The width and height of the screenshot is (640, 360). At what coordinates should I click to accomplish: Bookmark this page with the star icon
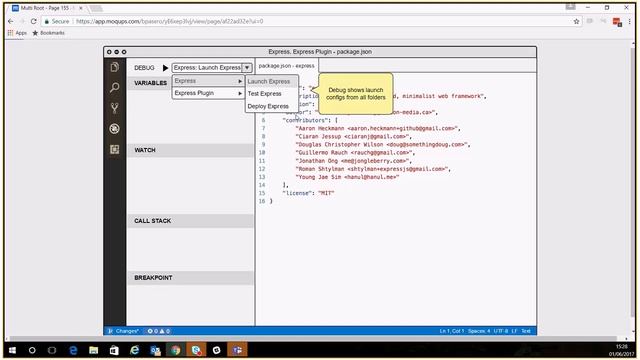tap(576, 21)
